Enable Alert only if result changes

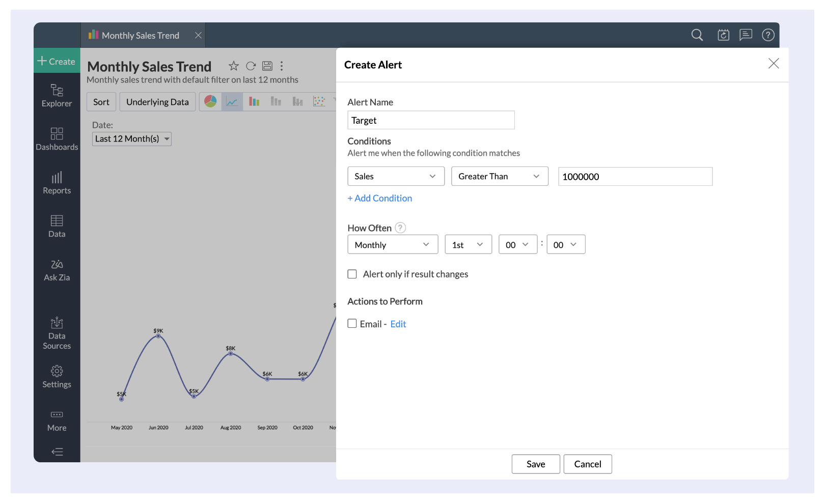tap(352, 274)
